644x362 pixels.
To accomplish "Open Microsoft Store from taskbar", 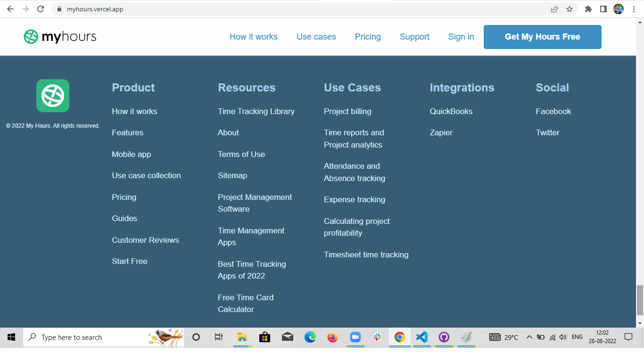I will coord(264,337).
